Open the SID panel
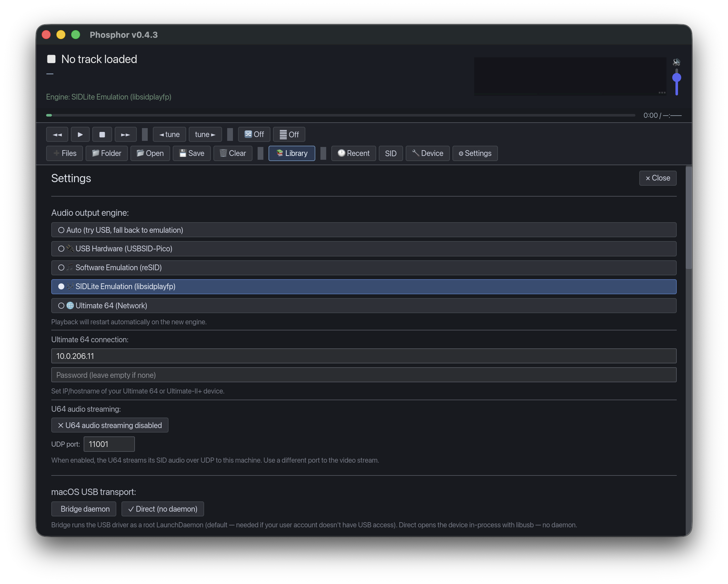The height and width of the screenshot is (584, 728). pos(391,153)
